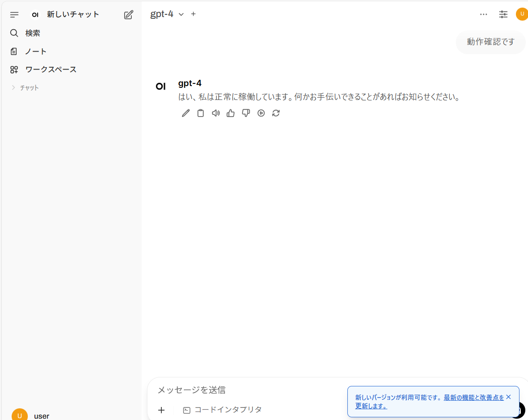Image resolution: width=528 pixels, height=420 pixels.
Task: Give the response a thumbs down
Action: 246,113
